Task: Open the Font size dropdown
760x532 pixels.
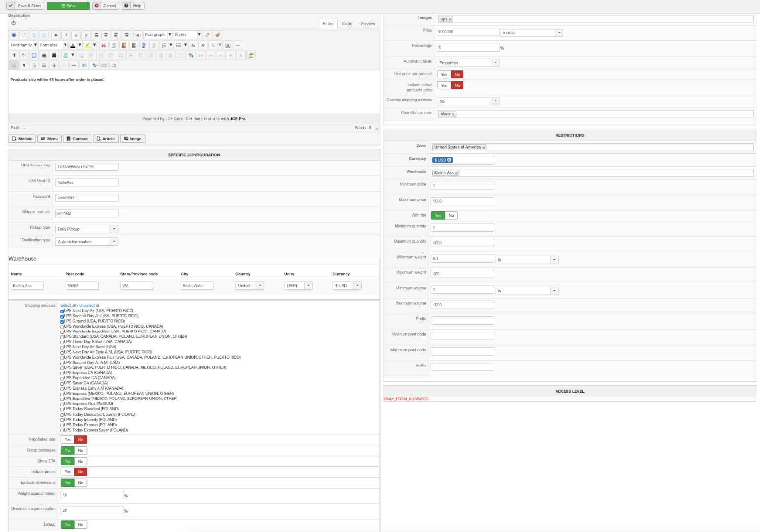Action: point(53,45)
